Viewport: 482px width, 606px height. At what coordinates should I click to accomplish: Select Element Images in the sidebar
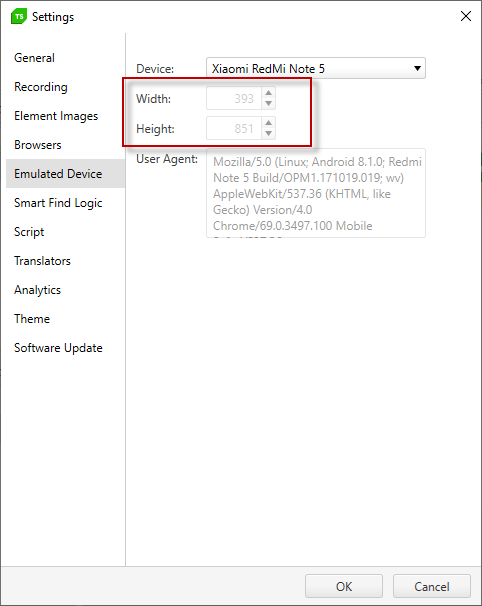[x=65, y=116]
